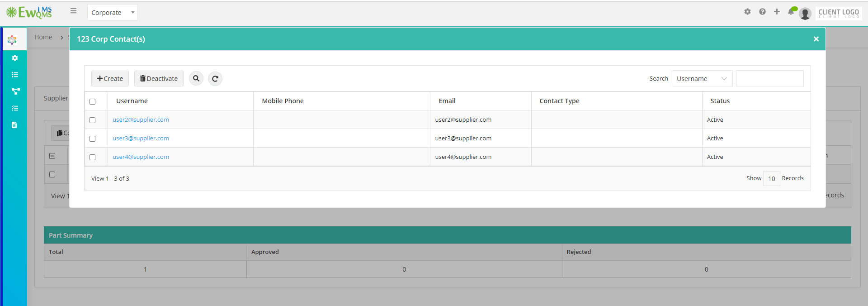The image size is (868, 306).
Task: Sort by the Status column header
Action: pyautogui.click(x=720, y=101)
